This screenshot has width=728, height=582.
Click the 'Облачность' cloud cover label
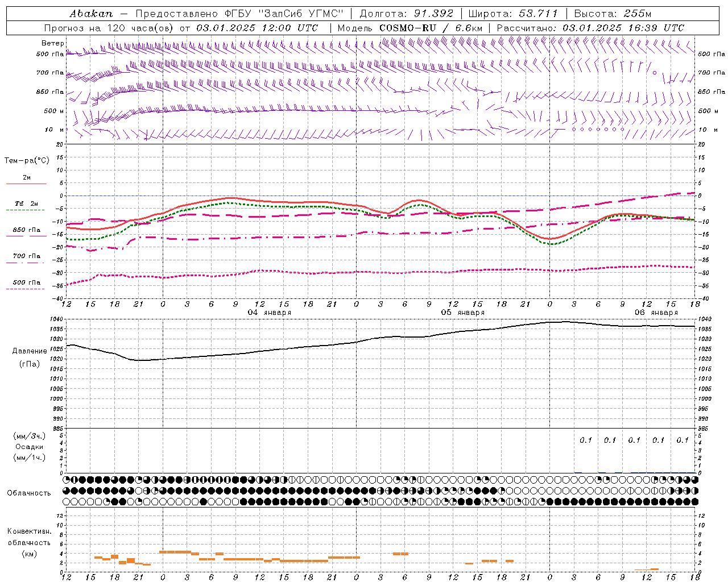(x=29, y=493)
